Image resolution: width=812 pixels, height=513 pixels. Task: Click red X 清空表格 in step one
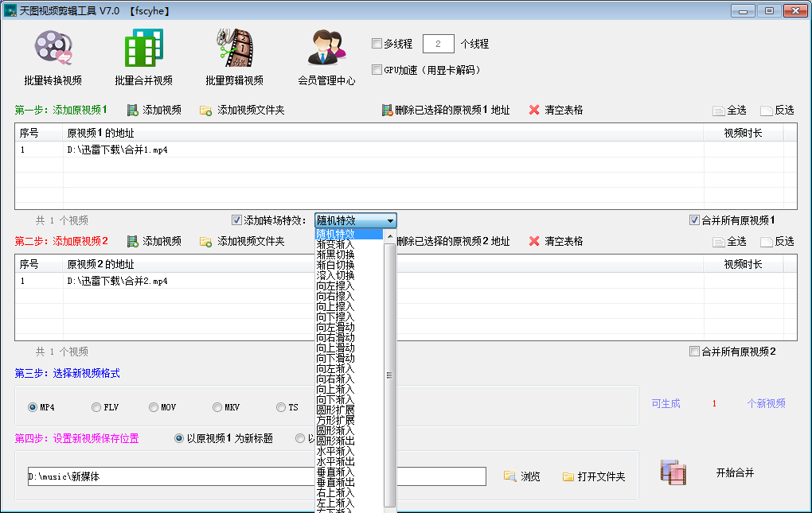(x=534, y=110)
